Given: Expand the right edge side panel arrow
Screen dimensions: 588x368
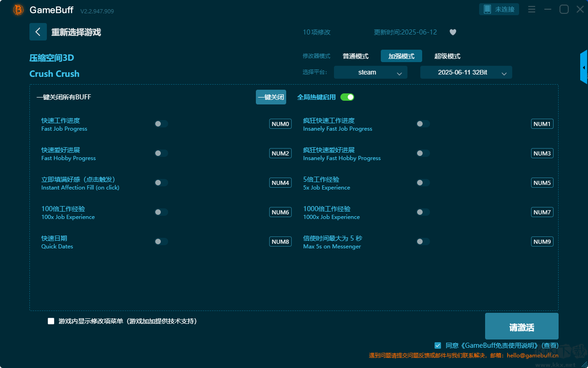Looking at the screenshot, I should point(584,67).
